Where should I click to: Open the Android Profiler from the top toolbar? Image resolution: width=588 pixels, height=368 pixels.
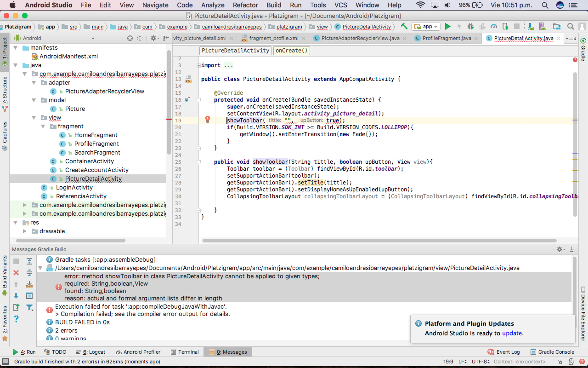coord(494,27)
